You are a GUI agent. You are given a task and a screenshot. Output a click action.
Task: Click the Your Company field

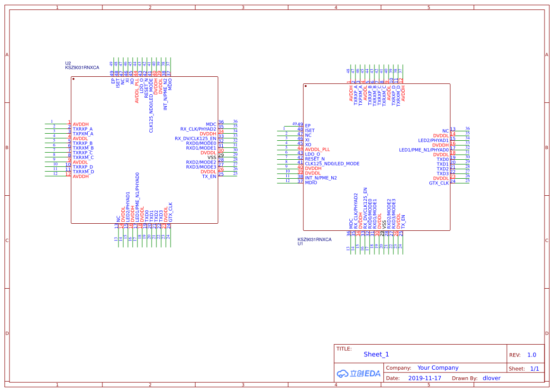click(438, 368)
